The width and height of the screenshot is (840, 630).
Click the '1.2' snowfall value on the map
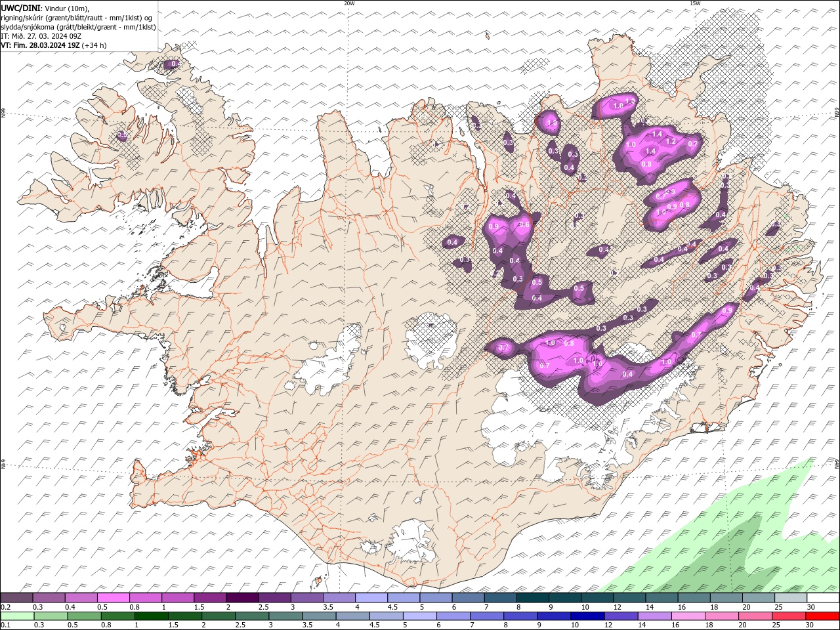tap(671, 142)
